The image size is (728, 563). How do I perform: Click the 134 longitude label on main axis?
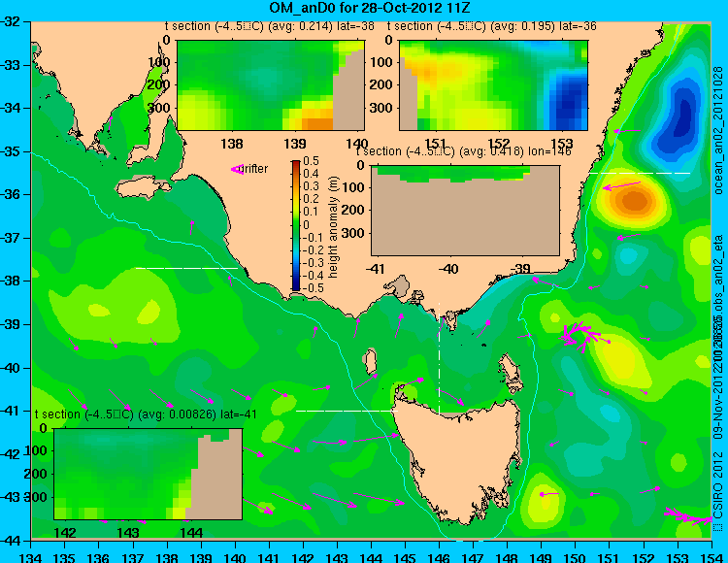point(31,556)
